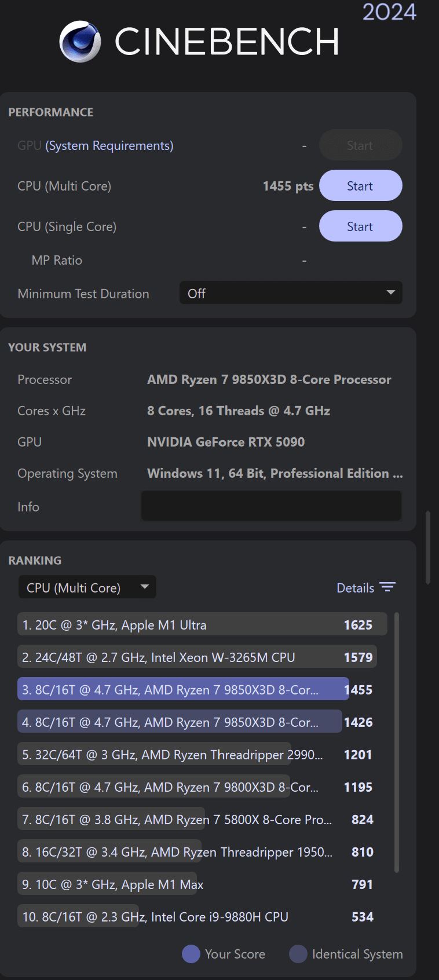Click the Details link in Ranking

tap(355, 588)
